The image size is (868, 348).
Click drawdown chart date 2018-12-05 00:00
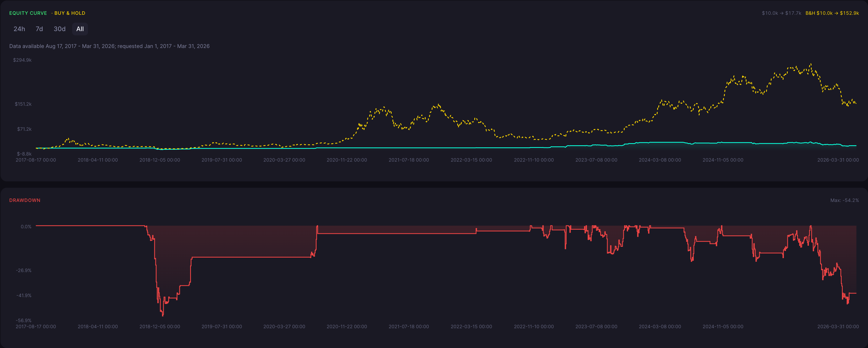(x=160, y=326)
